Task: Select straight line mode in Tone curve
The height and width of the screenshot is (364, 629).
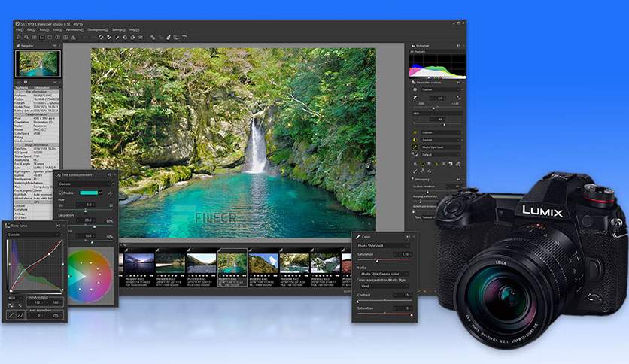Action: [x=11, y=315]
